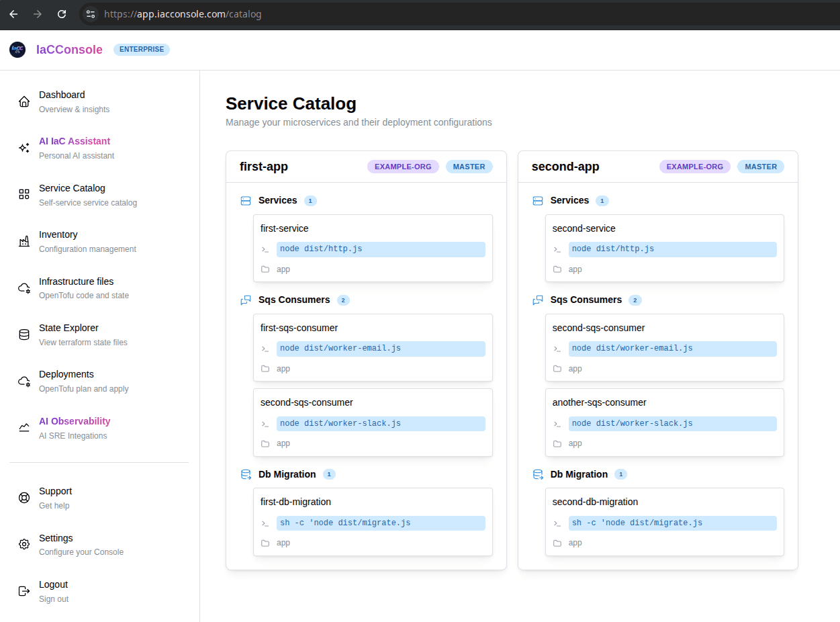This screenshot has width=840, height=622.
Task: Click the IaCConsole brand name
Action: coord(69,50)
